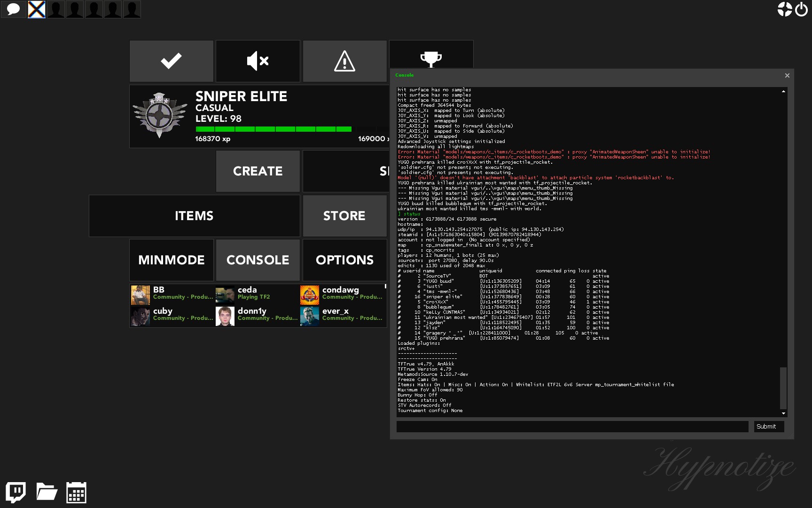The width and height of the screenshot is (812, 508).
Task: Click the crossed-out avatar icon
Action: pos(37,9)
